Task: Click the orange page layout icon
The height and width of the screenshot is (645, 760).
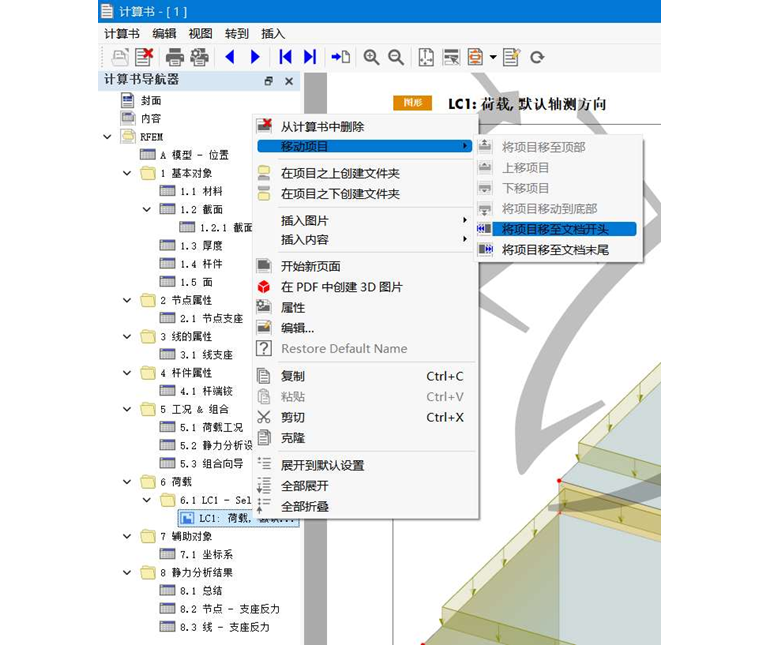Action: [475, 57]
